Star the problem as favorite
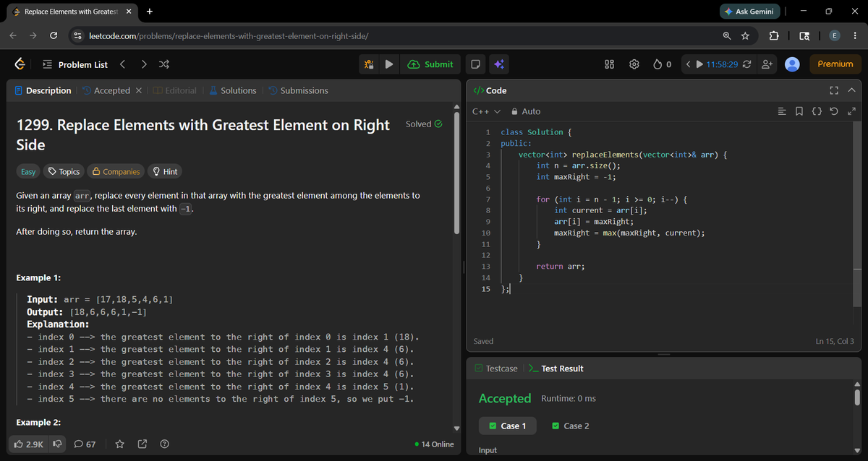 coord(120,444)
